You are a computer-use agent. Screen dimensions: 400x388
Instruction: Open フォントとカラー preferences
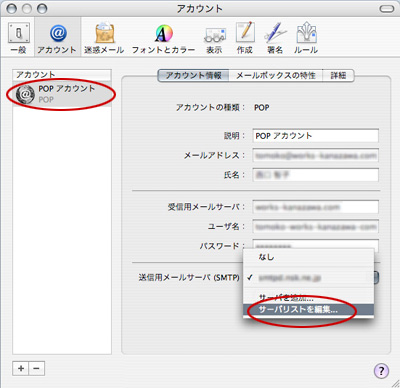163,38
